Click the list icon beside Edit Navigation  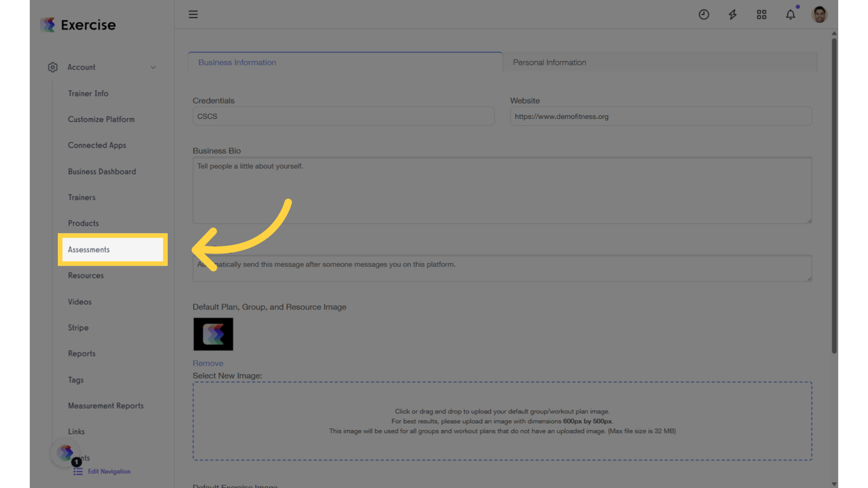pyautogui.click(x=79, y=471)
